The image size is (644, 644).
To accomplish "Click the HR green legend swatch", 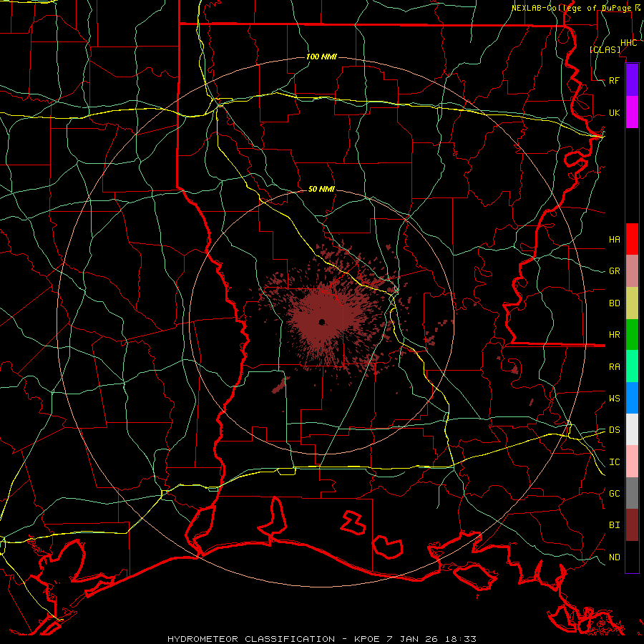I will click(632, 334).
